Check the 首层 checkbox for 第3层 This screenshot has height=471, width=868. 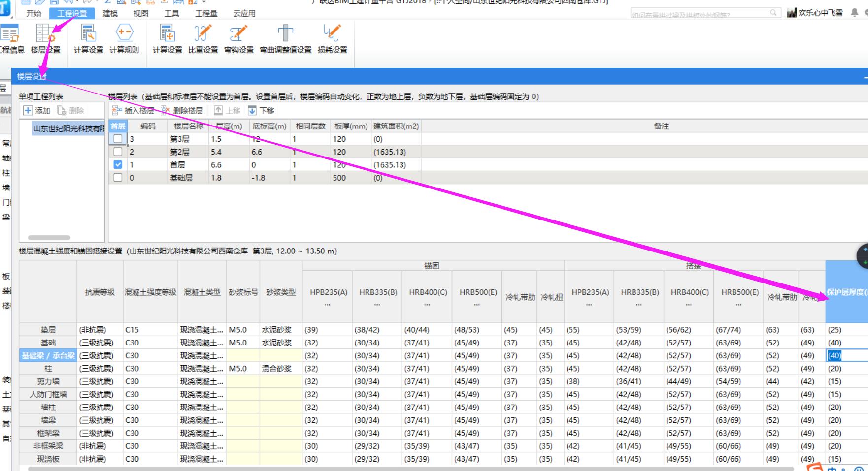pyautogui.click(x=118, y=139)
